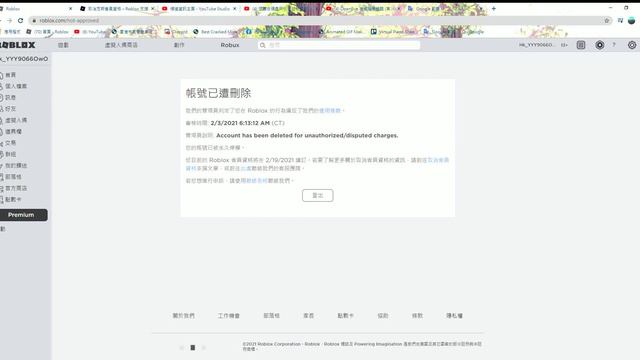The image size is (640, 360).
Task: Open 家長 parents footer link
Action: coord(309,316)
